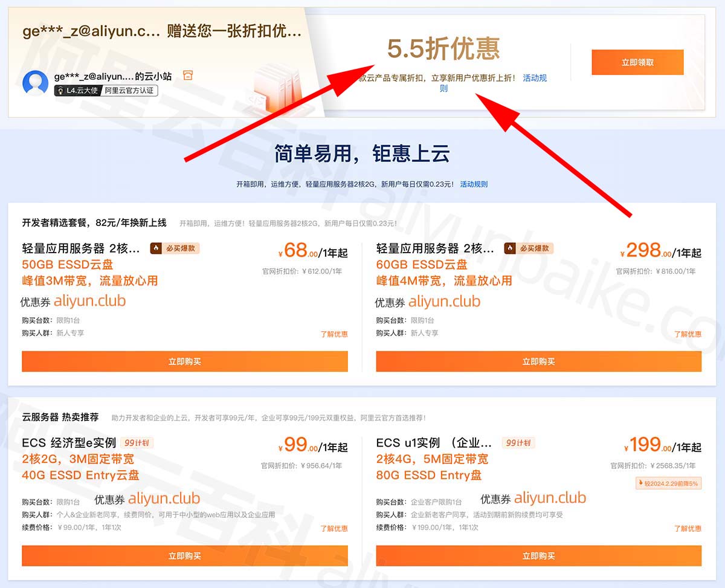Click the 云小站 owner name text

coord(113,76)
